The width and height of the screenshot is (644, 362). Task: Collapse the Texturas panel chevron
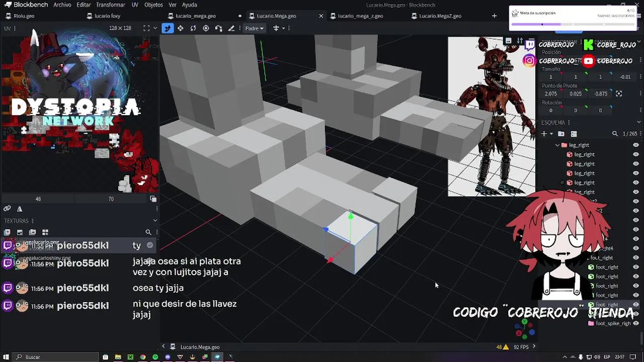155,220
